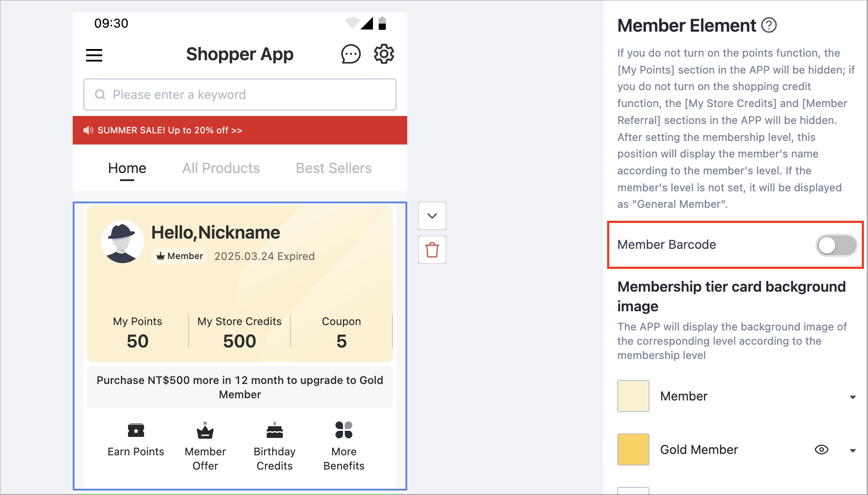The height and width of the screenshot is (495, 868).
Task: Click the Member Element panel heading
Action: point(687,25)
